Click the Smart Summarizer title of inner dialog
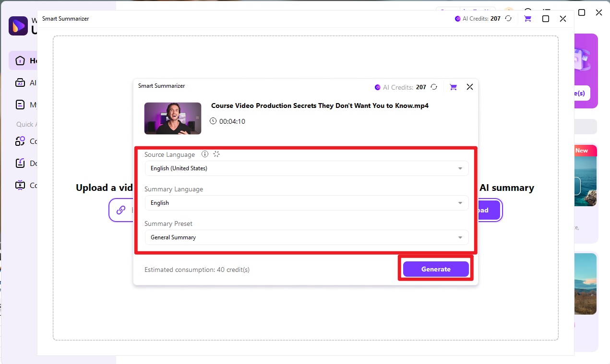610x364 pixels. [162, 86]
